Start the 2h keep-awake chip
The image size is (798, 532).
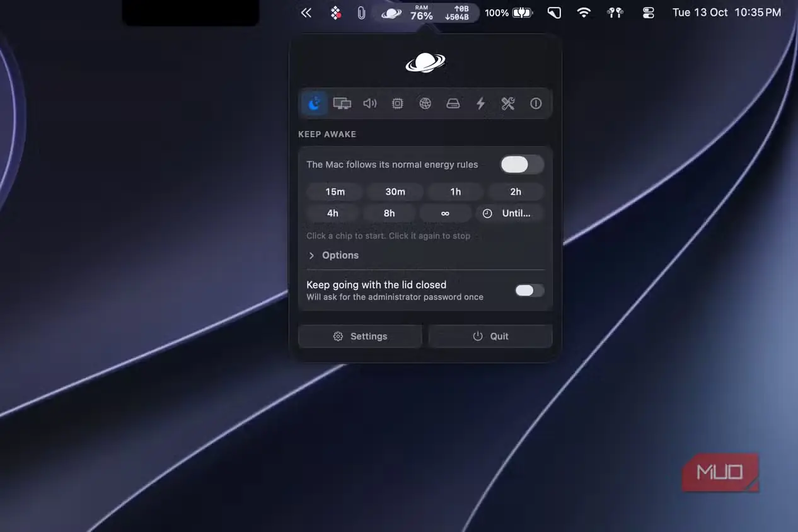(x=516, y=192)
